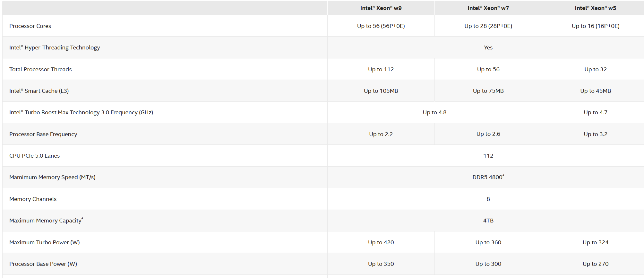Viewport: 644px width, 278px height.
Task: Select the 4TB memory capacity cell
Action: tap(488, 221)
